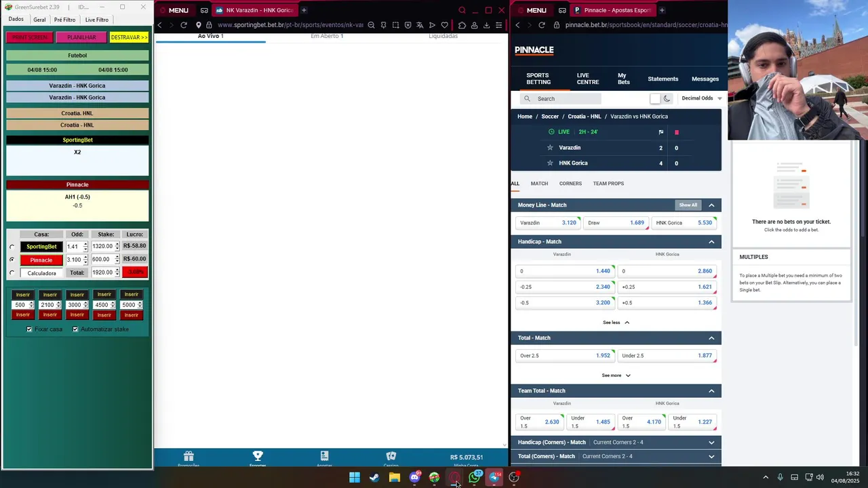868x488 pixels.
Task: Click the search icon in Sportingbet title bar
Action: (x=462, y=10)
